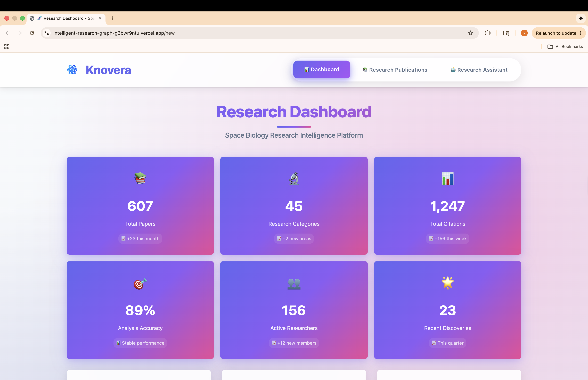
Task: Click the star icon on Recent Discoveries card
Action: [x=447, y=283]
